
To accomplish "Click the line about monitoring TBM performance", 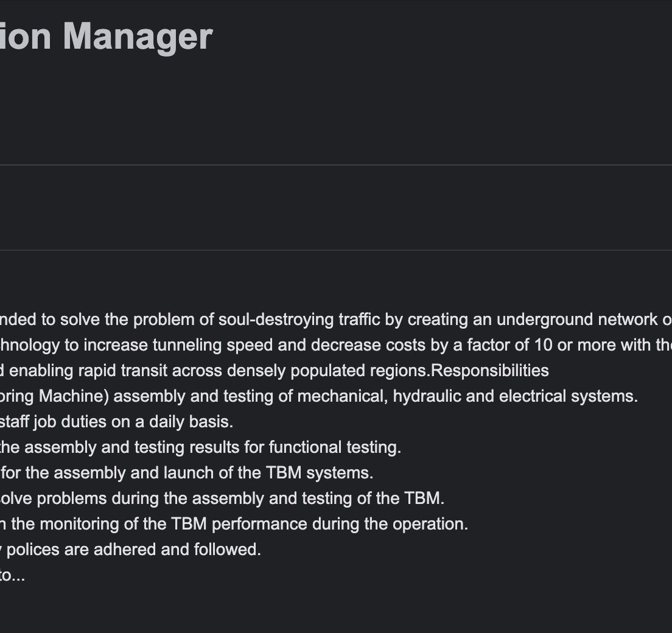I will 234,523.
